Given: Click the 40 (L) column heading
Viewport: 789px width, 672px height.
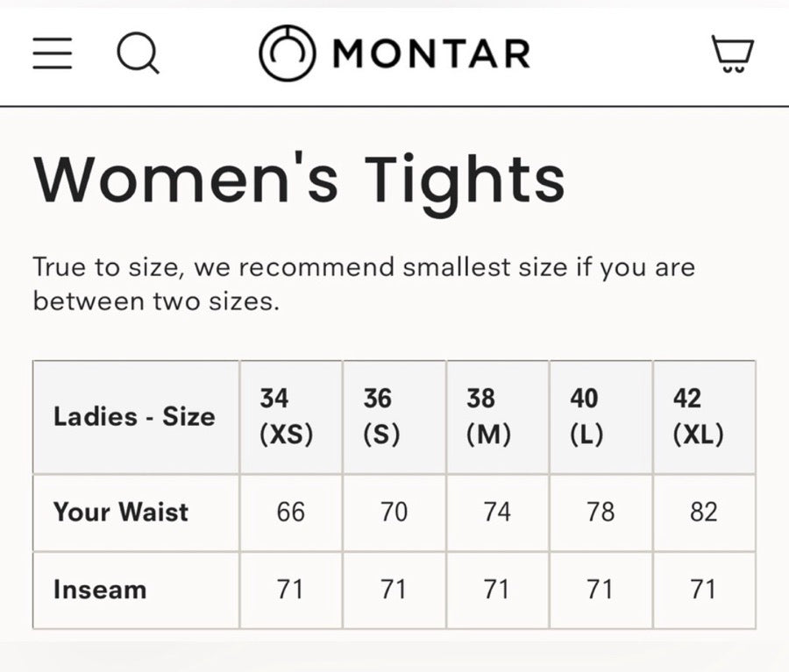Looking at the screenshot, I should (x=601, y=416).
